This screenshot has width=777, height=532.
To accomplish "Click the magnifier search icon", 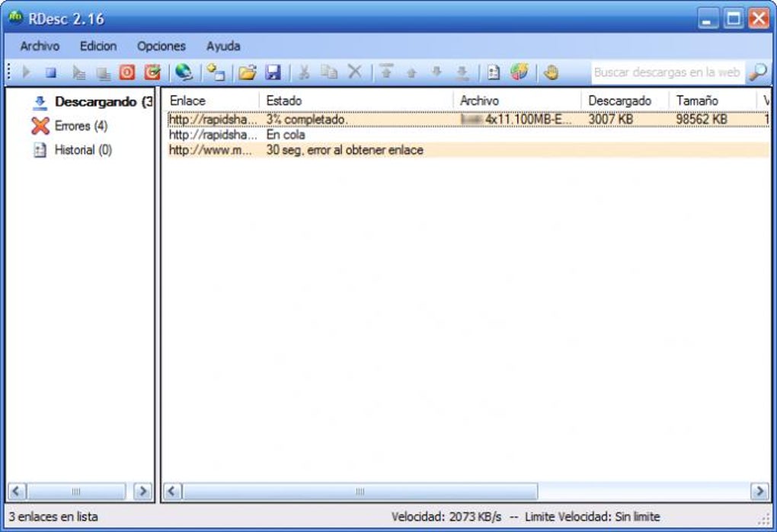I will (758, 73).
